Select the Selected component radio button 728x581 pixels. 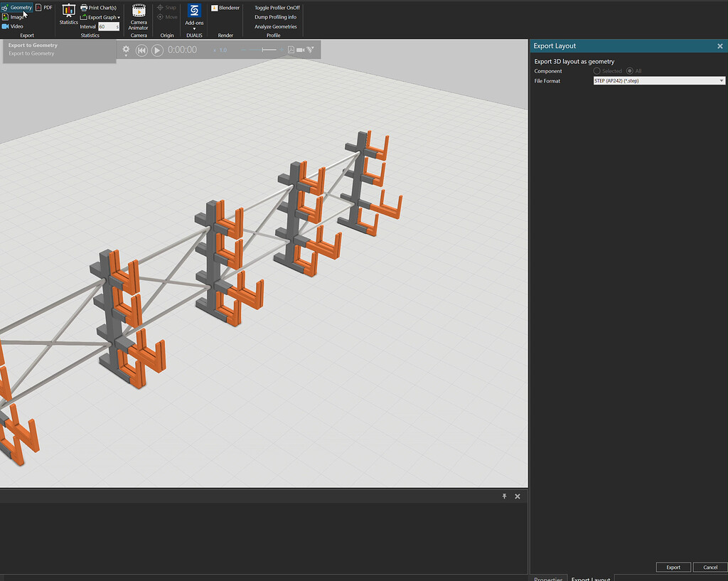click(596, 71)
